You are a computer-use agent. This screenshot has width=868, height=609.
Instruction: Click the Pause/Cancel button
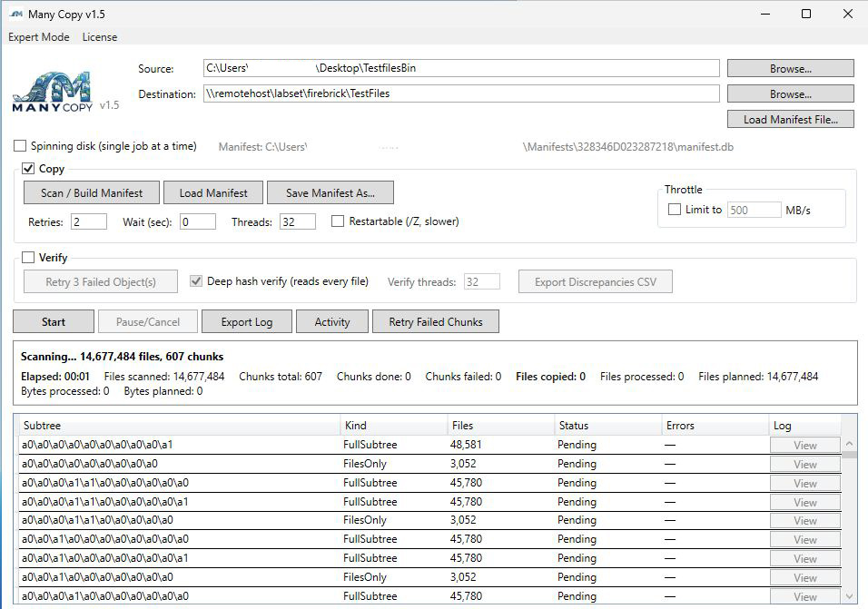(x=148, y=322)
